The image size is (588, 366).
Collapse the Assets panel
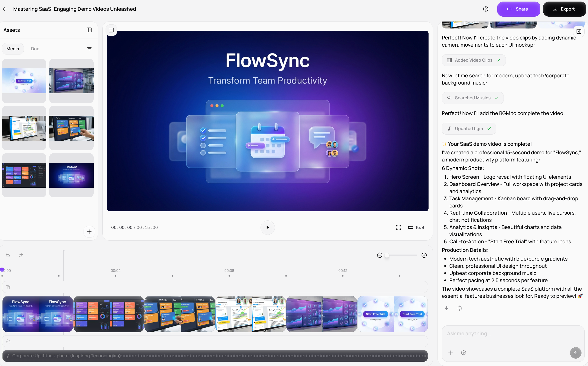(89, 30)
